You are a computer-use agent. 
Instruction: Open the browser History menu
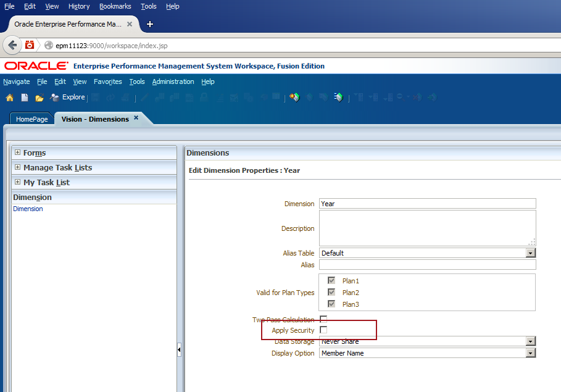[79, 6]
